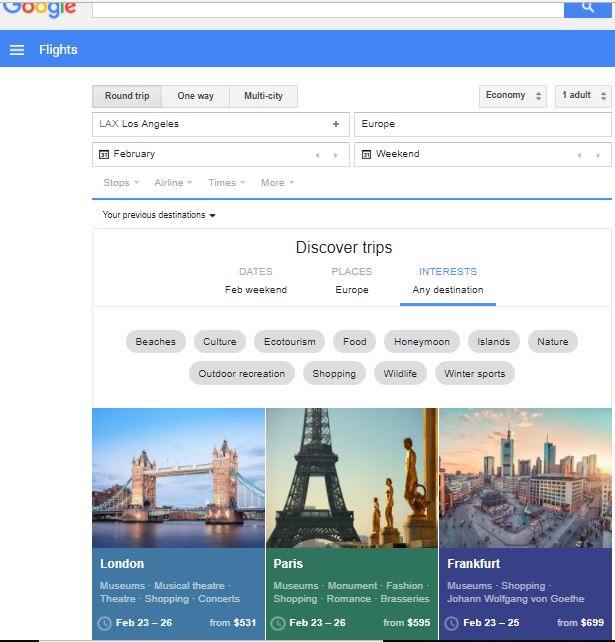Toggle the Nature interest chip

pyautogui.click(x=553, y=341)
